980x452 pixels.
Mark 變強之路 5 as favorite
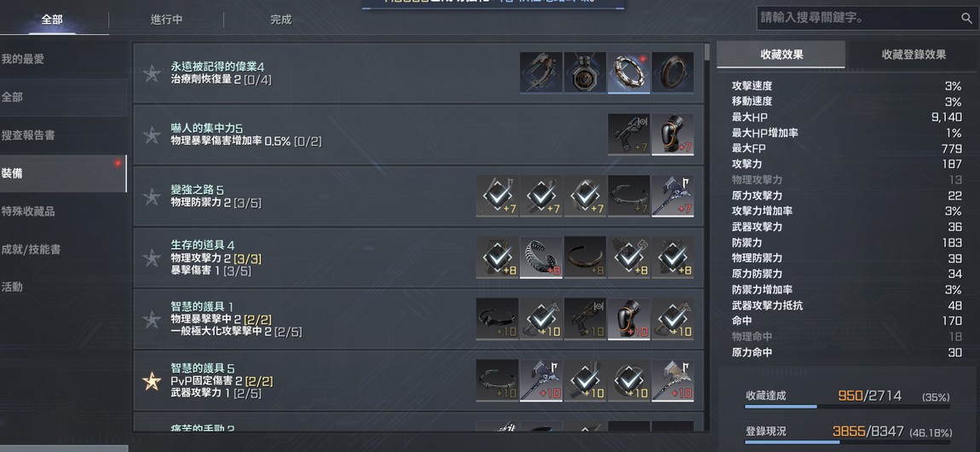tap(152, 197)
